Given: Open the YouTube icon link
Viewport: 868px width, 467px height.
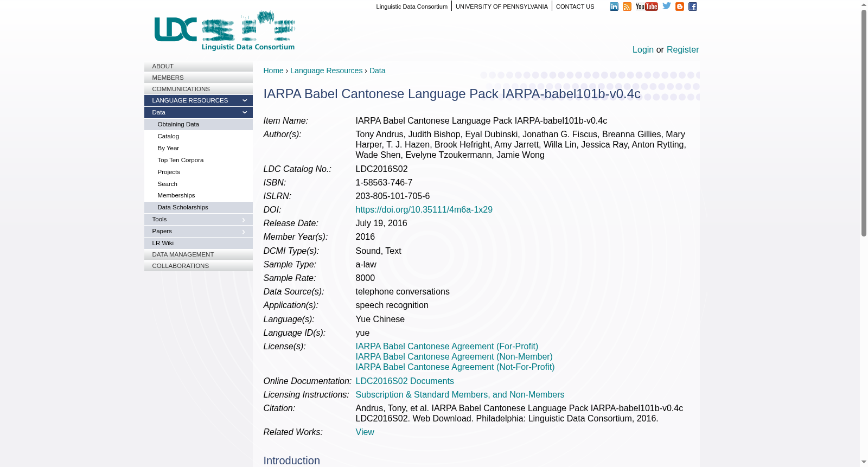Looking at the screenshot, I should (647, 7).
